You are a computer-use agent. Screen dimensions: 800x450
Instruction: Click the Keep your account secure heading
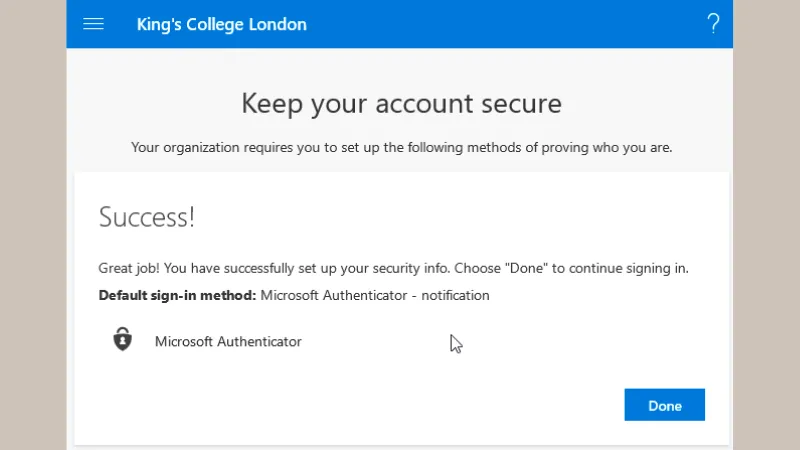pos(402,104)
